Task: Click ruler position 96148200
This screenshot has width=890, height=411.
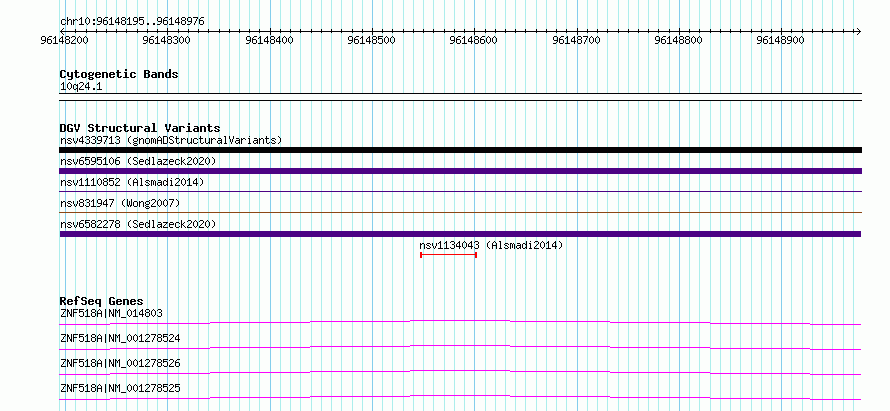Action: pyautogui.click(x=65, y=40)
